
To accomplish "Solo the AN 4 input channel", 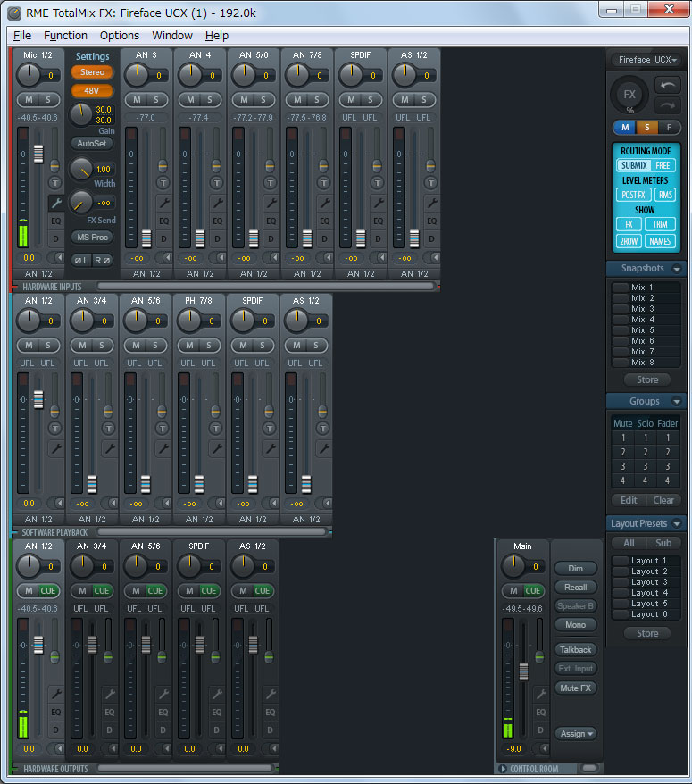I will [210, 99].
